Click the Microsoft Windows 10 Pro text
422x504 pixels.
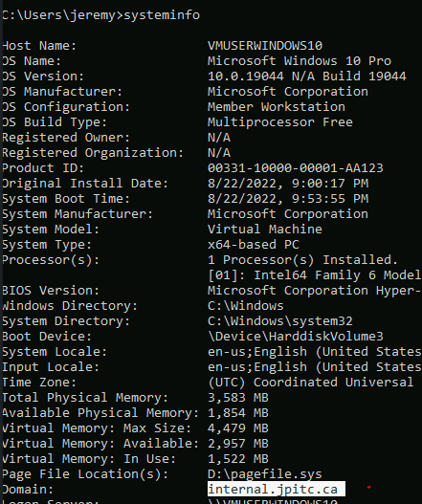pyautogui.click(x=300, y=61)
